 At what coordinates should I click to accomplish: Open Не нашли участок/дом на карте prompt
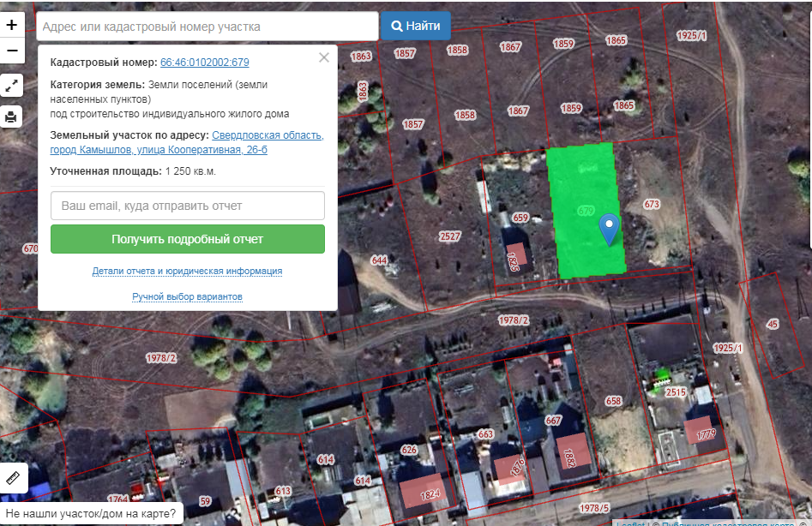pyautogui.click(x=91, y=514)
